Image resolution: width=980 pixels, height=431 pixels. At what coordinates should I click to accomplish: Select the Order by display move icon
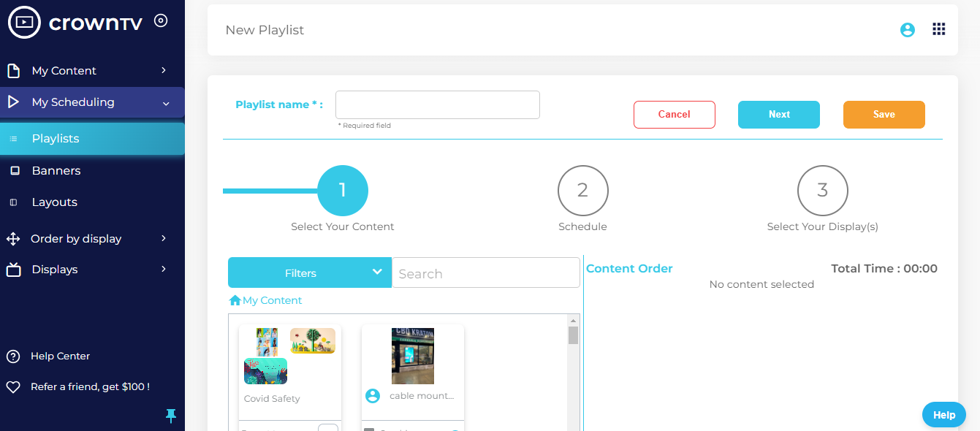(13, 238)
